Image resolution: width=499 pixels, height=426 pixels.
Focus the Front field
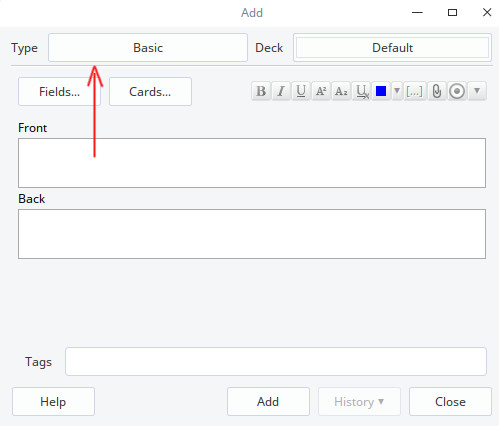252,163
